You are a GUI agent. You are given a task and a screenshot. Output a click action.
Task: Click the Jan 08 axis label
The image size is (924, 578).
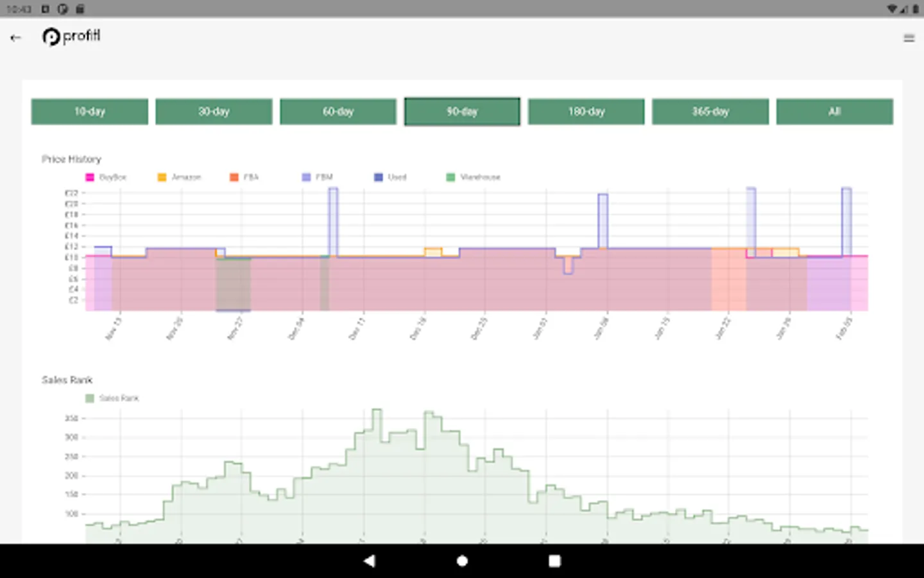pyautogui.click(x=601, y=328)
